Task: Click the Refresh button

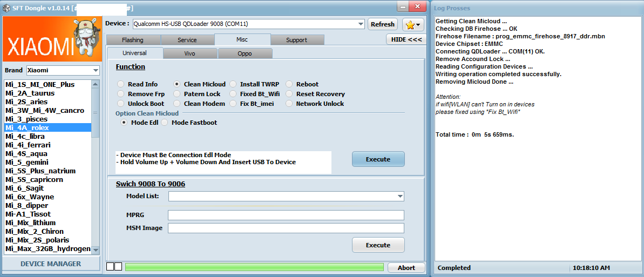Action: [383, 24]
